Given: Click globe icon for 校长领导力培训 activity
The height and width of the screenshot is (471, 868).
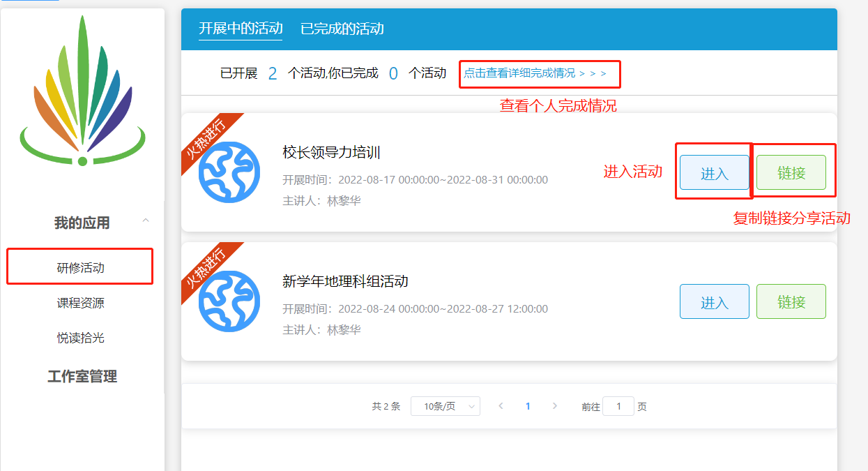Looking at the screenshot, I should pos(229,172).
